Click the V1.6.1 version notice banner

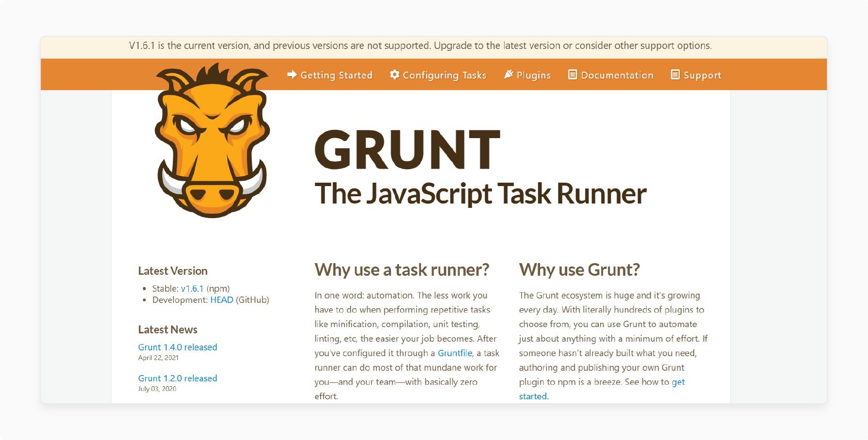434,47
